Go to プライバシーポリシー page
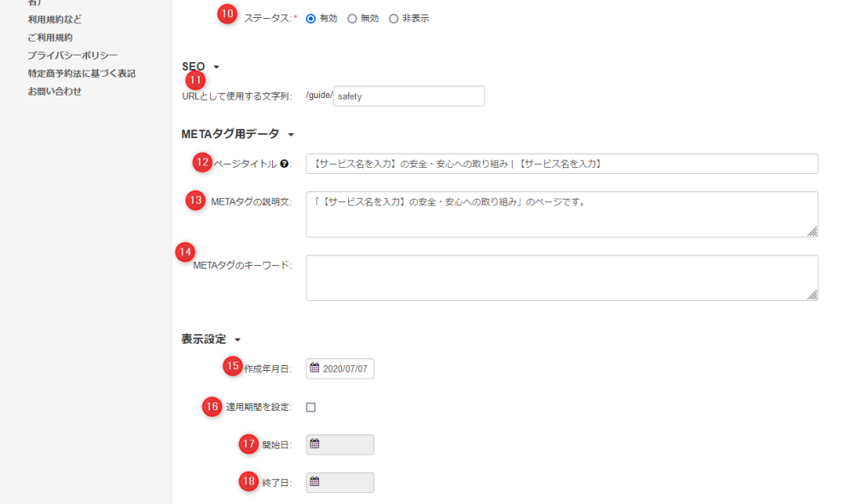Viewport: 853px width, 504px height. 73,55
